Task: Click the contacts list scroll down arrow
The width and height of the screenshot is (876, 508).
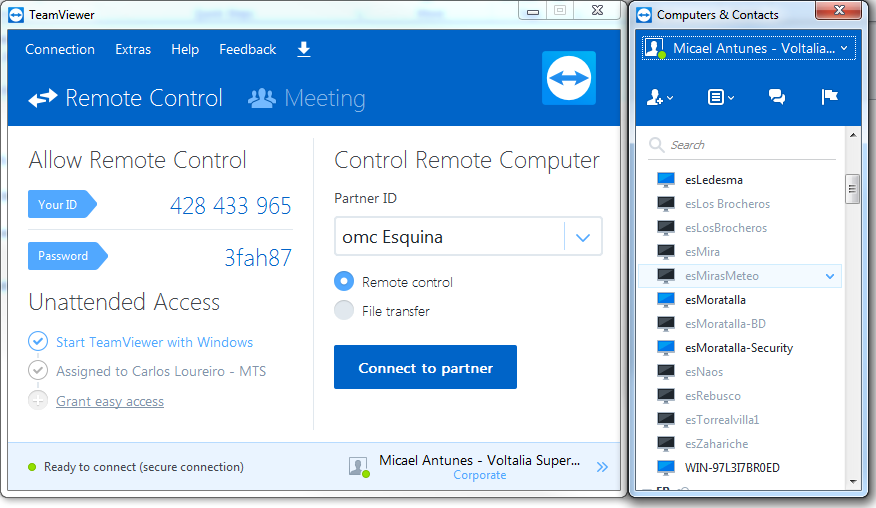Action: point(853,481)
